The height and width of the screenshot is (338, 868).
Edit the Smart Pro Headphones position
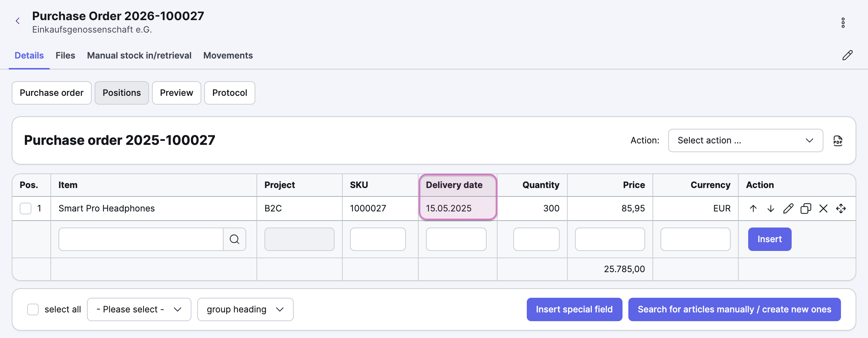(x=788, y=209)
